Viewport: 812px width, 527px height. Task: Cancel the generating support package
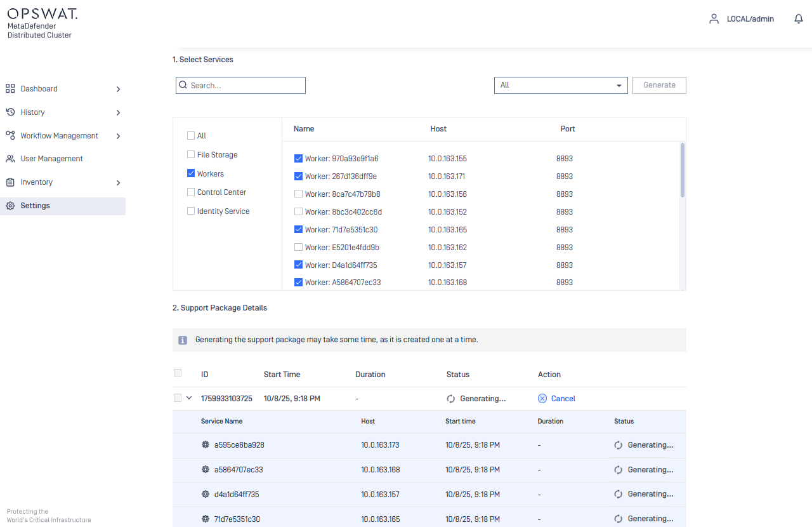click(556, 399)
